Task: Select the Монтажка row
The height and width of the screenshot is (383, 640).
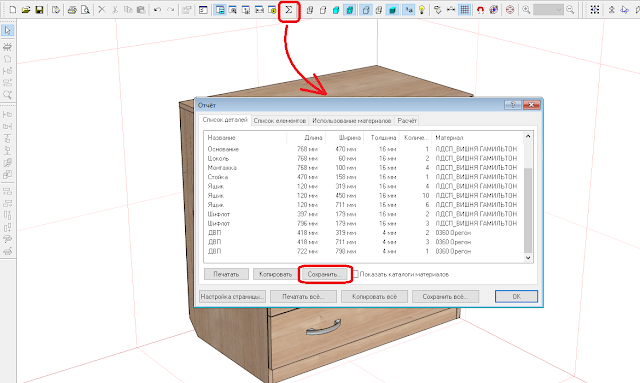Action: pos(363,168)
